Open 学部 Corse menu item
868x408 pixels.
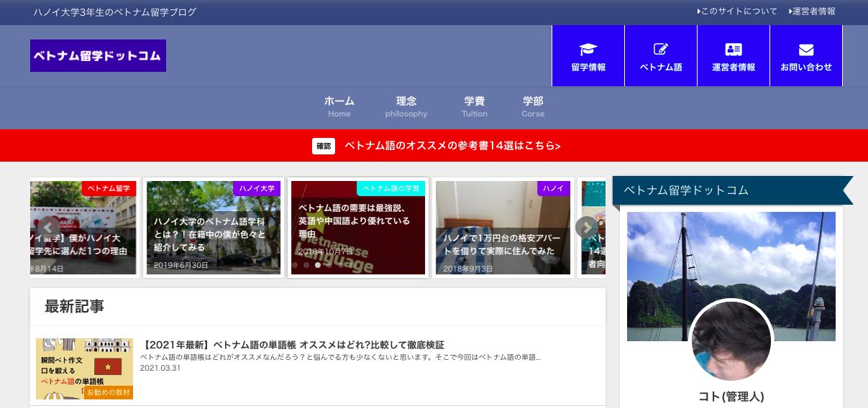(x=533, y=107)
